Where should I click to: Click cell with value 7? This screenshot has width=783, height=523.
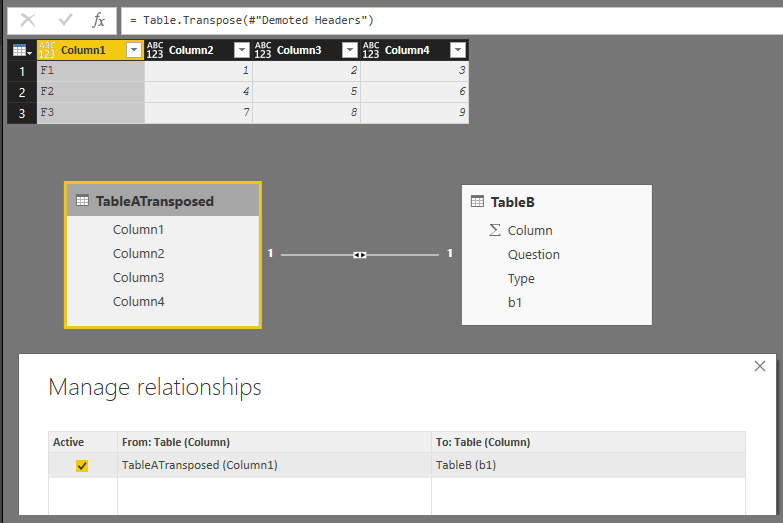point(199,113)
